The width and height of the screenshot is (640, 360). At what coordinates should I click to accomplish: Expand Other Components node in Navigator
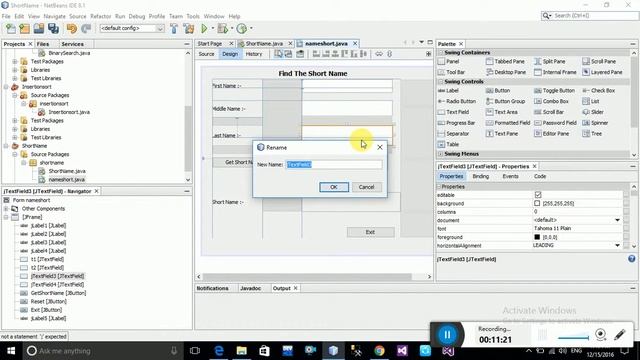[x=6, y=209]
